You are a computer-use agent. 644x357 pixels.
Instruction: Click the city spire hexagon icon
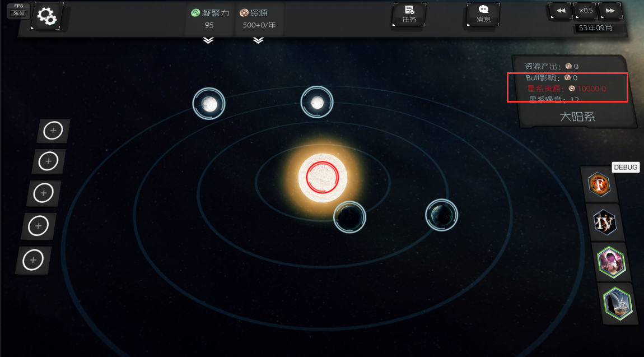pos(617,304)
